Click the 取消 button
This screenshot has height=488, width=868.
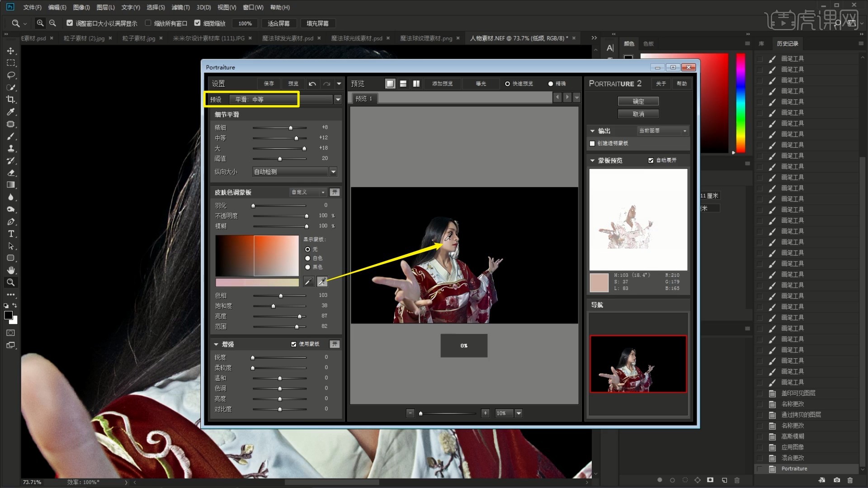pyautogui.click(x=638, y=114)
